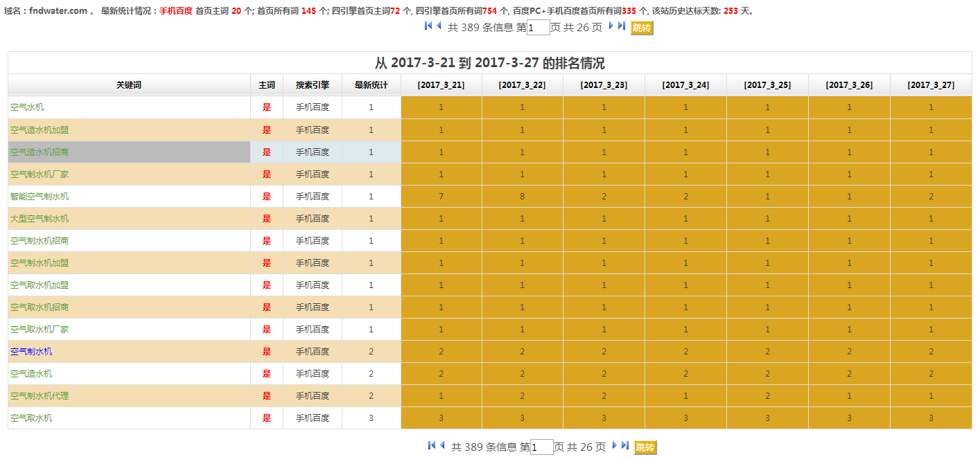Click the top previous-page arrow icon
The image size is (980, 457).
pos(439,26)
